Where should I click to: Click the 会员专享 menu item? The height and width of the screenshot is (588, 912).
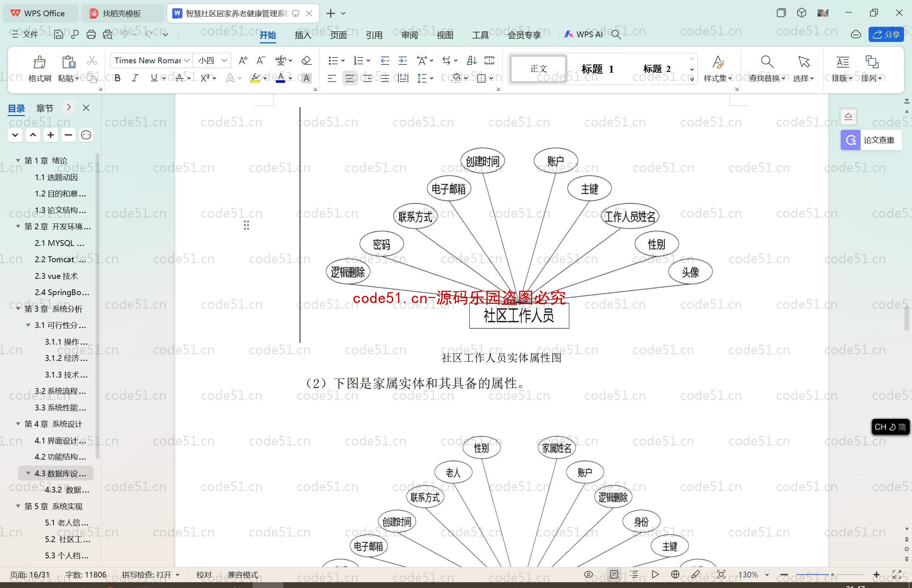tap(526, 35)
